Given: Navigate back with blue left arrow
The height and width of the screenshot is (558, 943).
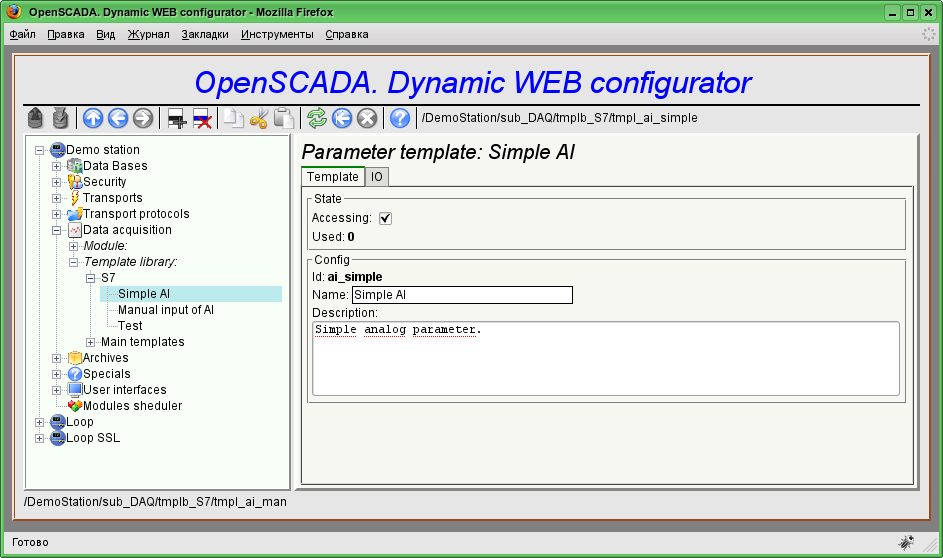Looking at the screenshot, I should [x=118, y=118].
